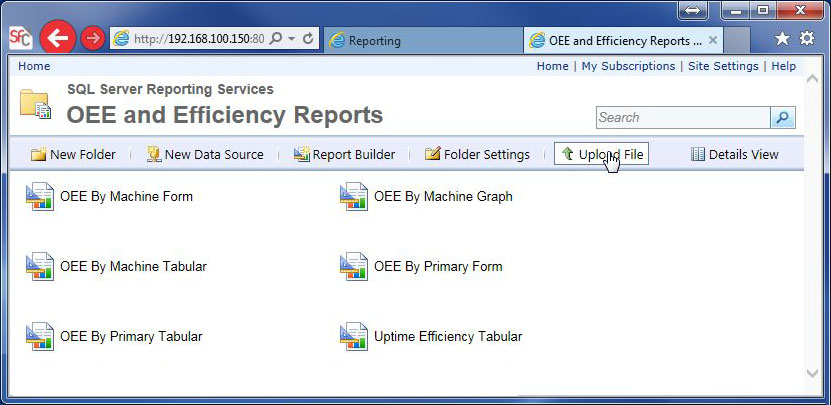Open the Help link

(783, 66)
